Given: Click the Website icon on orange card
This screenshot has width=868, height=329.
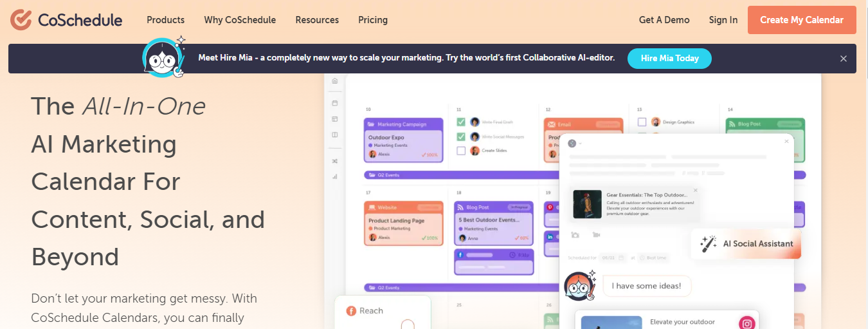Looking at the screenshot, I should (372, 207).
